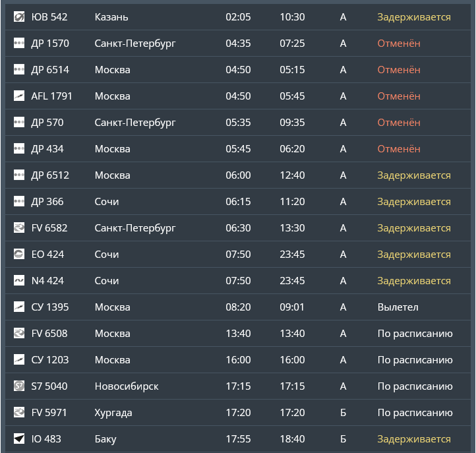The height and width of the screenshot is (453, 476).
Task: Click the airline icon next to FV 6582
Action: [x=19, y=228]
